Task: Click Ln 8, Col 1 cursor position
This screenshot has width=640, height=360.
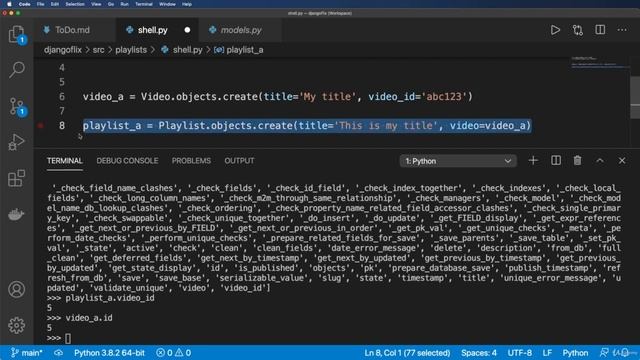Action: (407, 353)
